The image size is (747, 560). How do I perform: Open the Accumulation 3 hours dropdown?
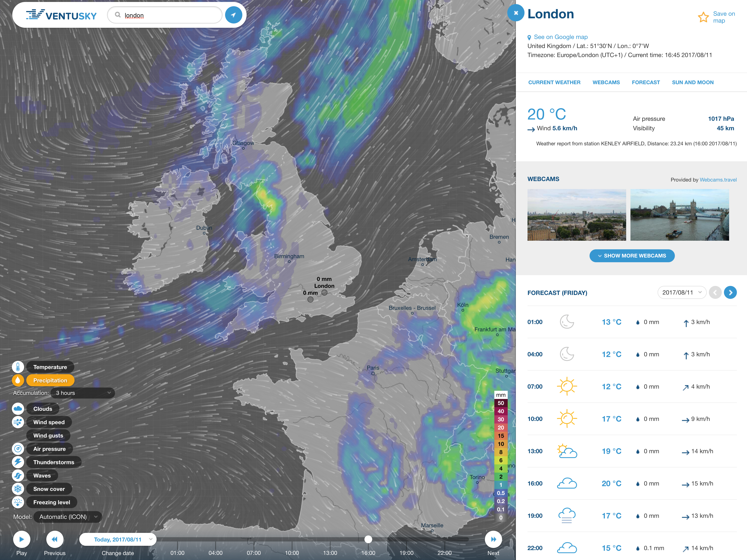[x=83, y=393]
